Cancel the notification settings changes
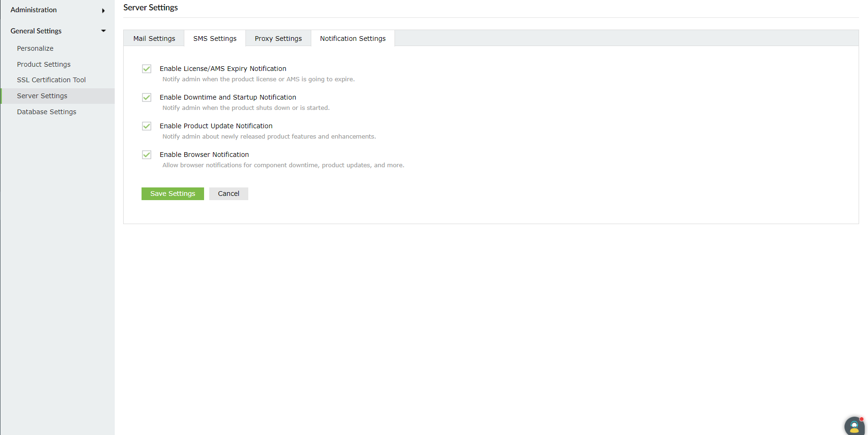This screenshot has width=868, height=435. click(x=229, y=194)
